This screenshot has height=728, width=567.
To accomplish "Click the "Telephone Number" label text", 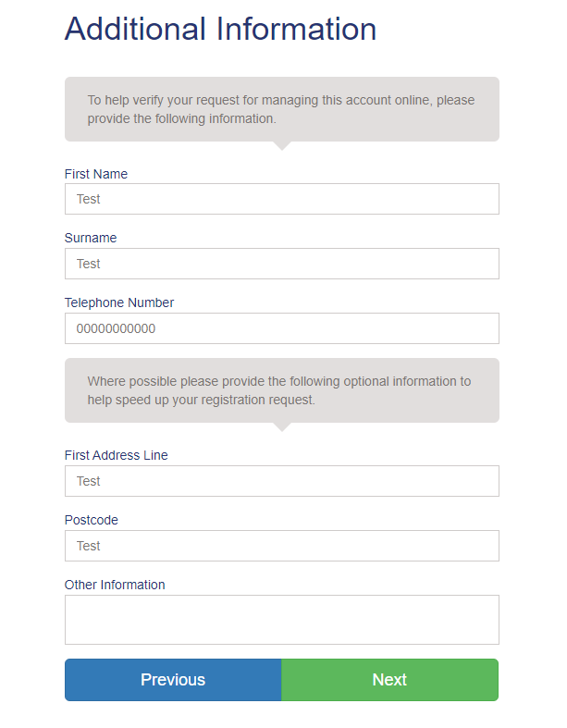I will pos(119,302).
